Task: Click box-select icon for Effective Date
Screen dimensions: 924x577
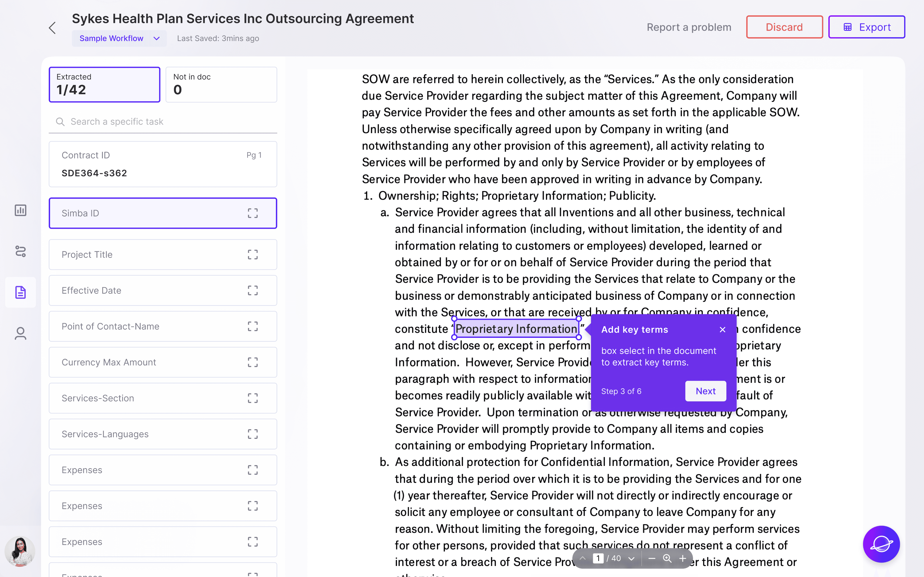Action: click(x=252, y=290)
